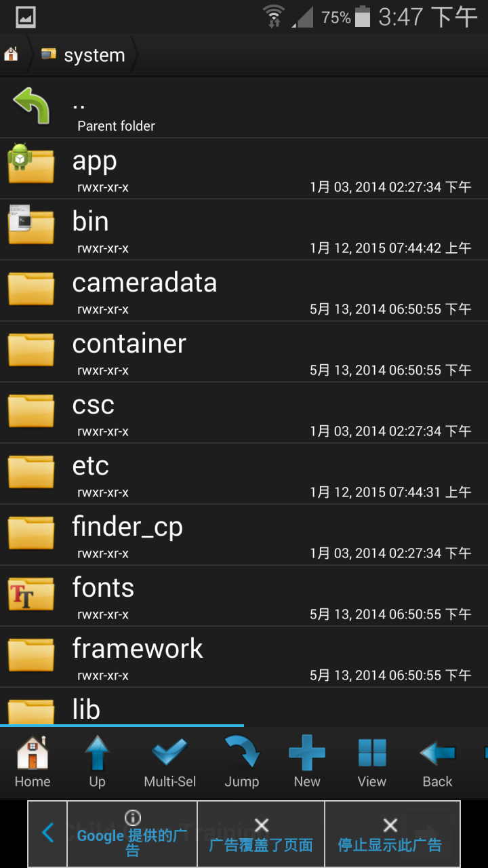Open the bin folder
Image resolution: width=488 pixels, height=868 pixels.
(244, 229)
